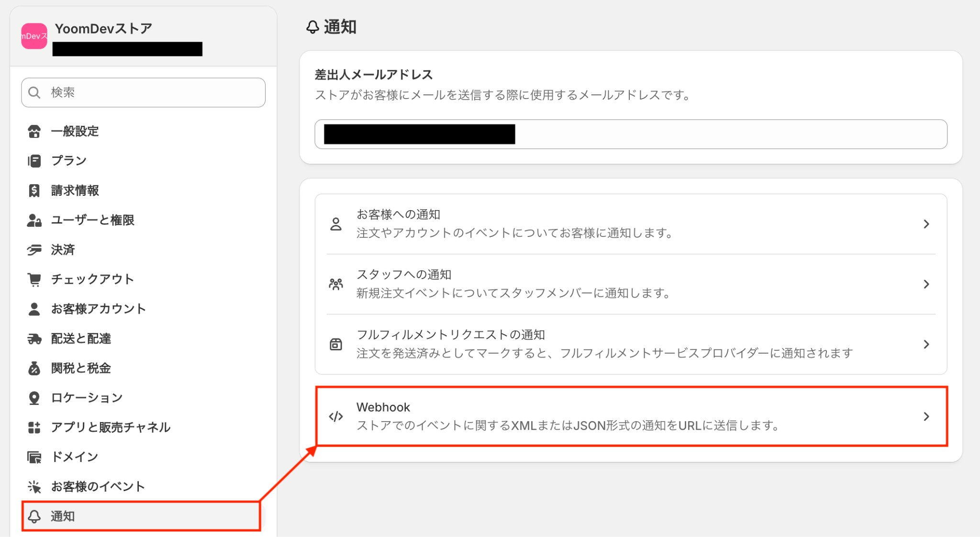980x537 pixels.
Task: Expand お客様への通知 with its chevron
Action: point(926,224)
